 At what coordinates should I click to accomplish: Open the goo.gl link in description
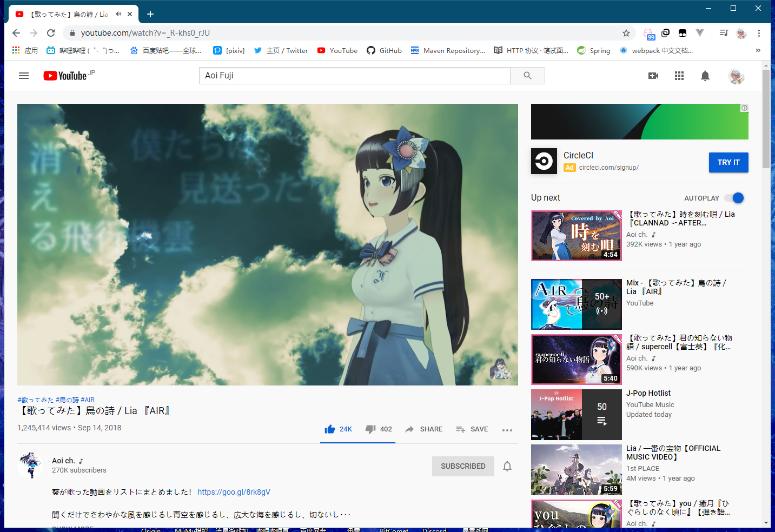pos(234,492)
